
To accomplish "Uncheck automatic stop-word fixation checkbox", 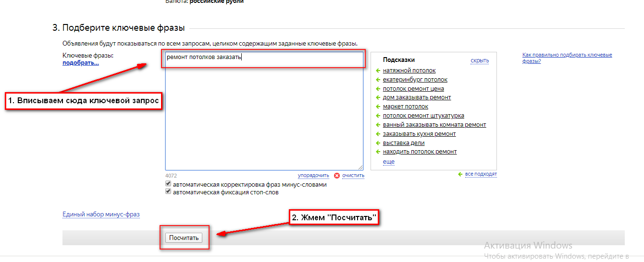I will pyautogui.click(x=168, y=191).
